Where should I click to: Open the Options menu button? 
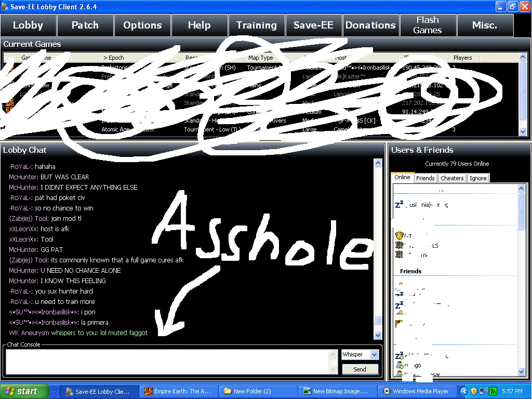[142, 25]
